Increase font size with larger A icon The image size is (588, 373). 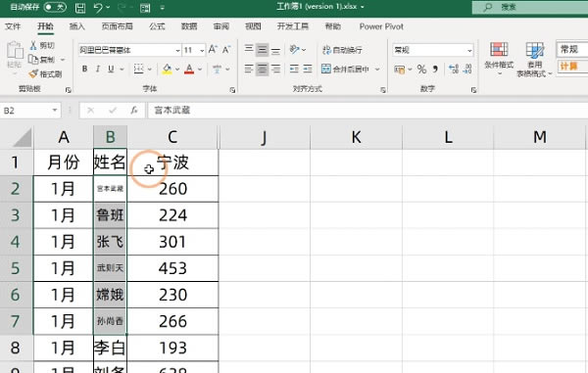pyautogui.click(x=213, y=49)
